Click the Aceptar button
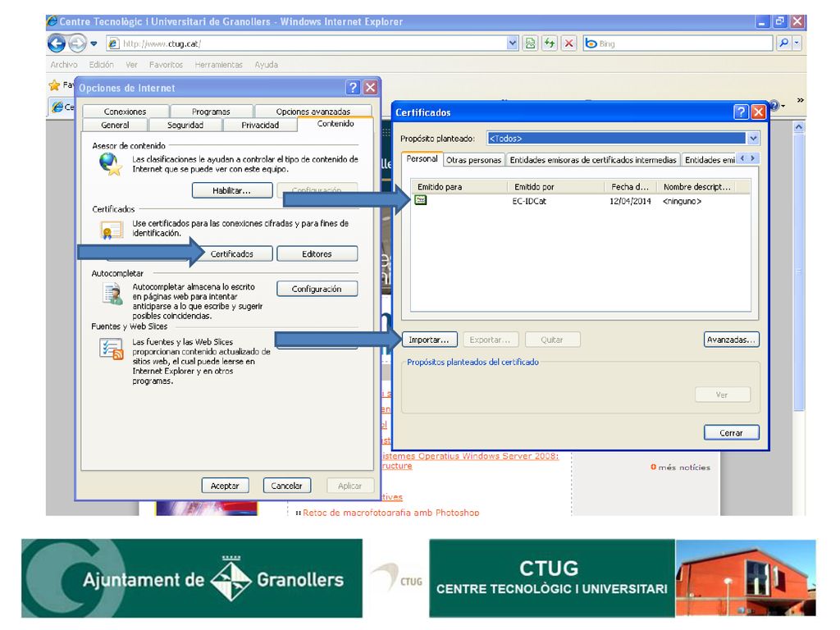Viewport: 840px width, 630px height. click(x=225, y=486)
